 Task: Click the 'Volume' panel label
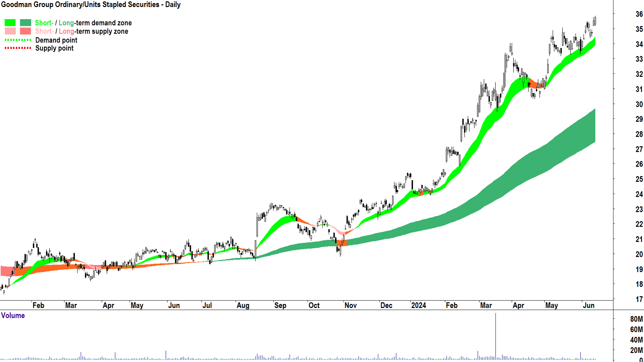13,315
